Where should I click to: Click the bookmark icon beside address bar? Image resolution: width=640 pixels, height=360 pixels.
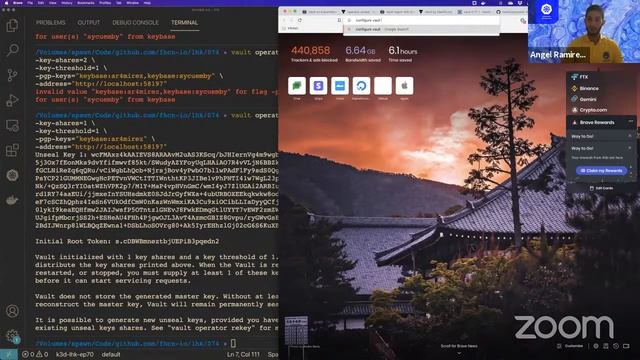[x=339, y=20]
